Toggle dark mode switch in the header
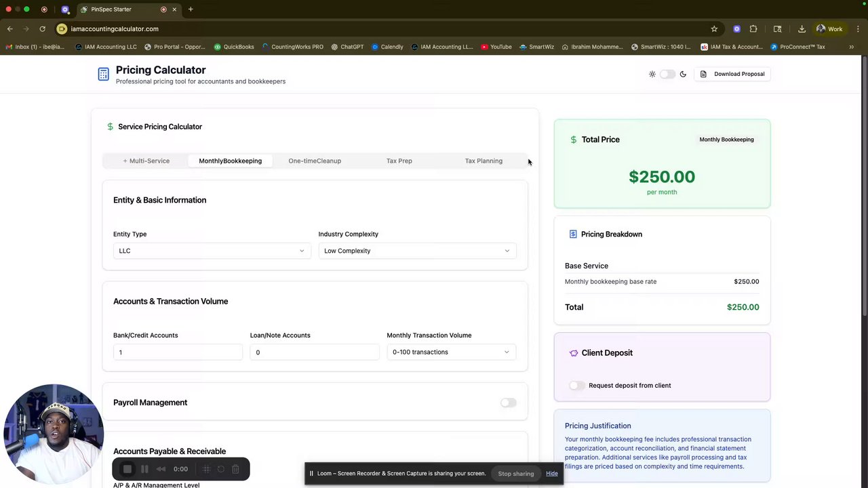868x488 pixels. 667,74
